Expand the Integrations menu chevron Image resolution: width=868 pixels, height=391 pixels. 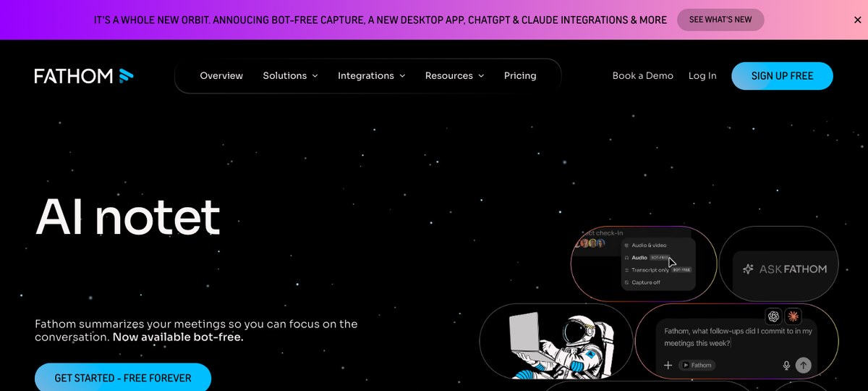[402, 76]
